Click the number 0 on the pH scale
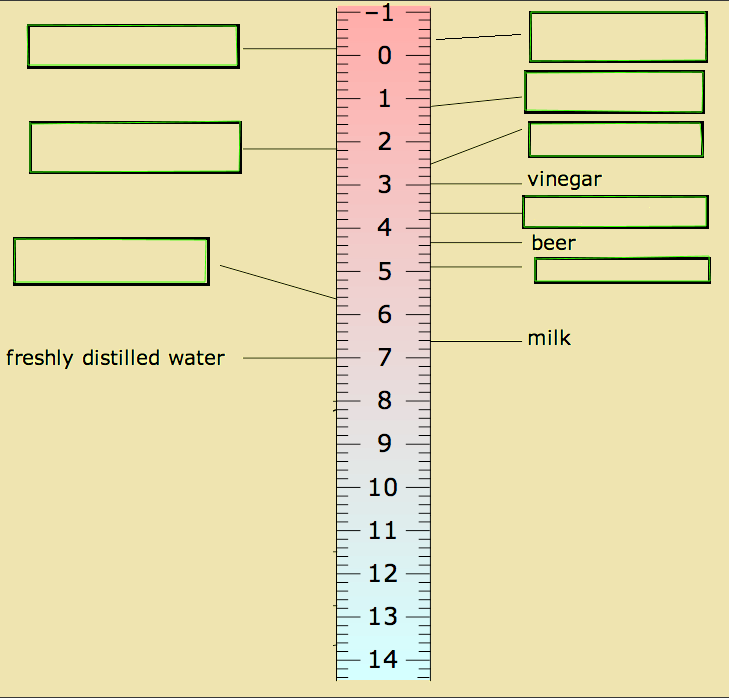This screenshot has width=729, height=698. coord(384,56)
